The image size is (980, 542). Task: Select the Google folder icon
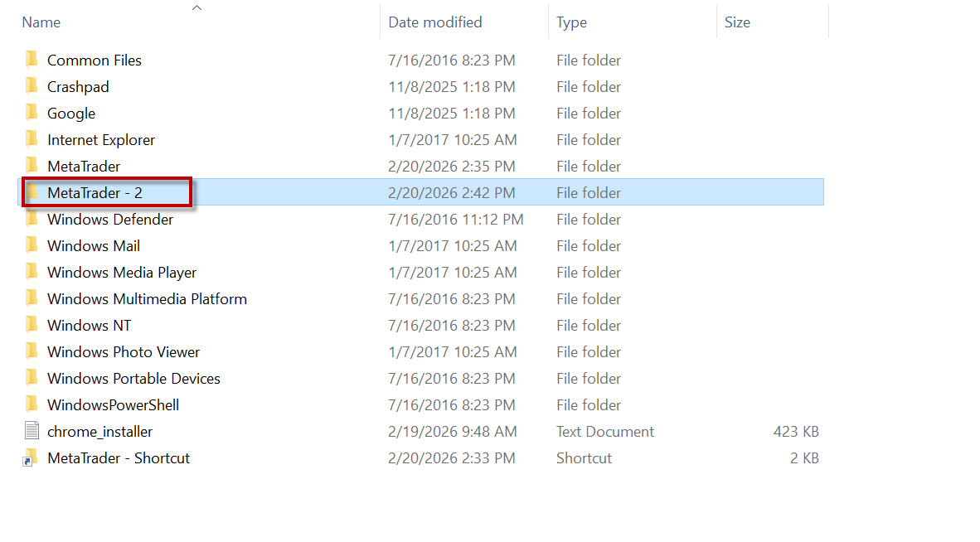32,113
